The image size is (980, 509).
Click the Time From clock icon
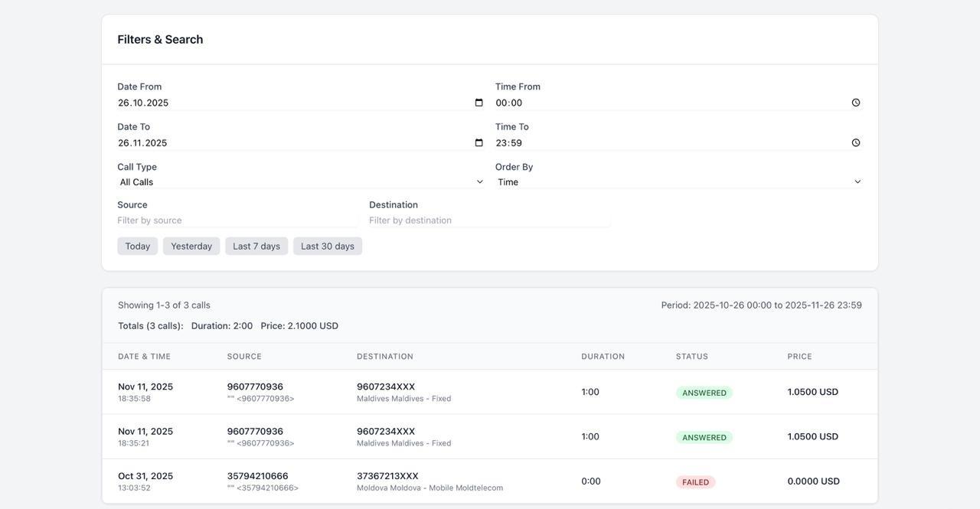[x=856, y=103]
